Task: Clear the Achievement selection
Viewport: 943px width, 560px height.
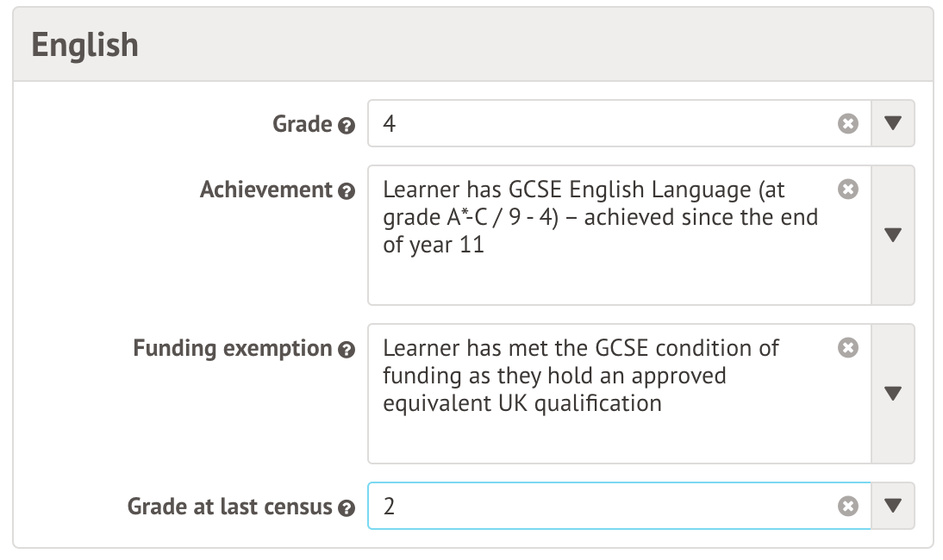Action: click(x=848, y=190)
